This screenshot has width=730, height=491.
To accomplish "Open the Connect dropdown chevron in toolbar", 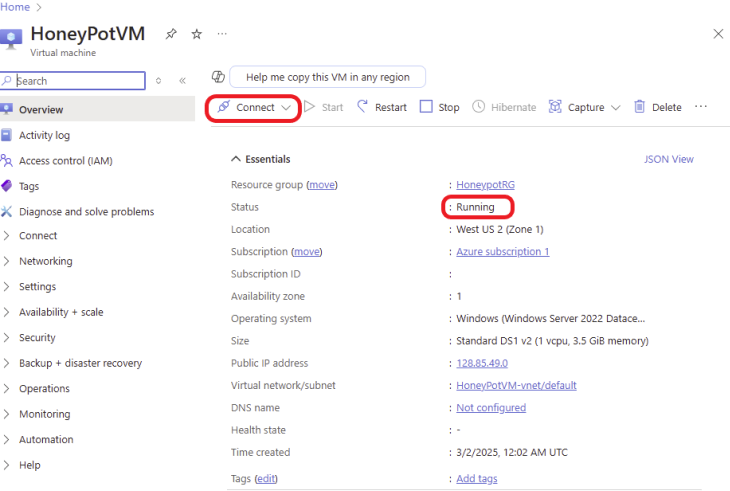I will point(286,108).
